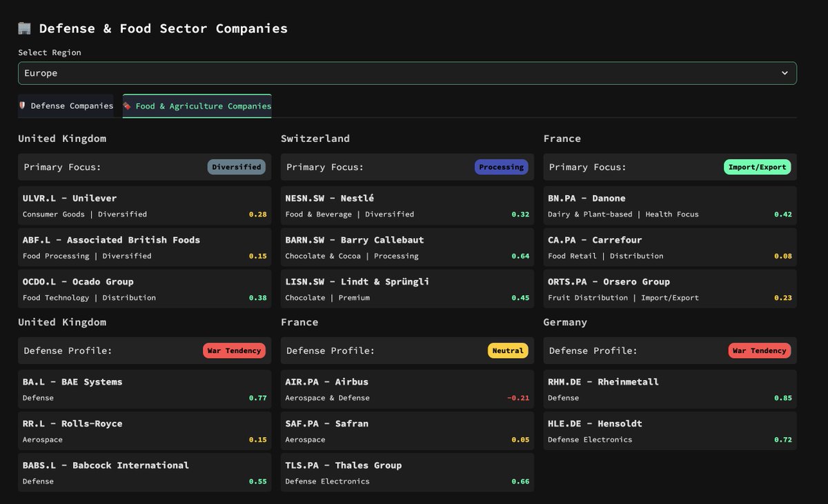The height and width of the screenshot is (504, 828).
Task: Select the TLS.PA - Thales Group card
Action: pos(407,472)
